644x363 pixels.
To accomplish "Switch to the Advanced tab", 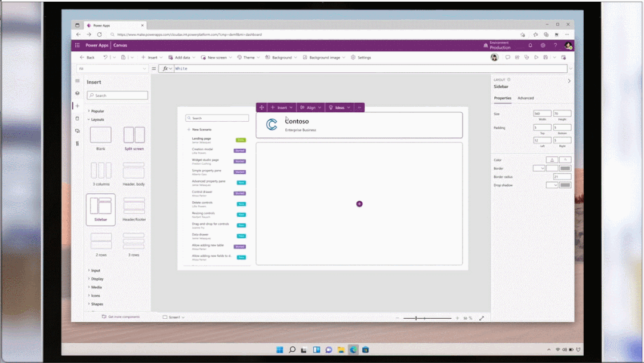I will pyautogui.click(x=525, y=98).
